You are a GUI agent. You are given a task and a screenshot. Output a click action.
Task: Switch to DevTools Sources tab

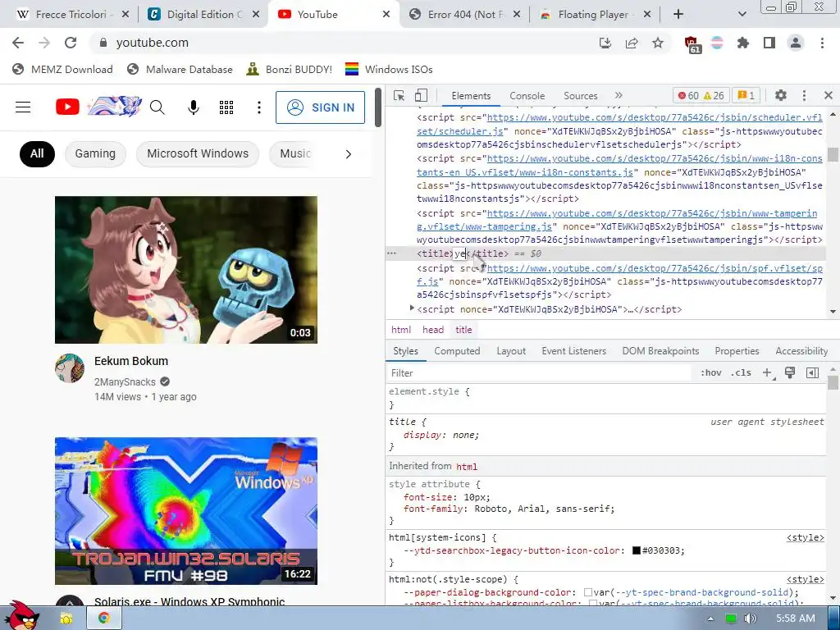[x=580, y=96]
